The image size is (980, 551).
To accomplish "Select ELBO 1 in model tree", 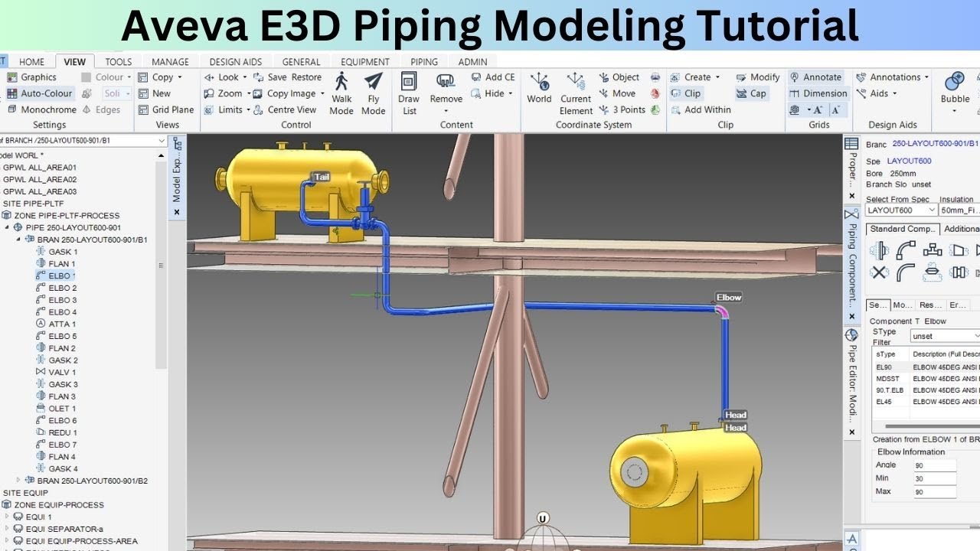I will click(56, 275).
